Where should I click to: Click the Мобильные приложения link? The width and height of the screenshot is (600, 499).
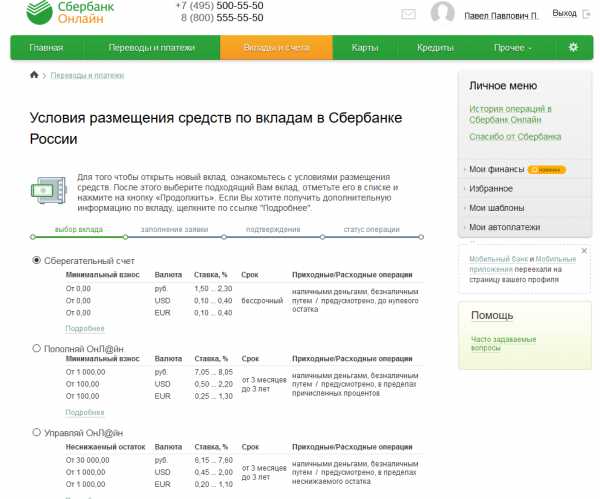(x=525, y=264)
